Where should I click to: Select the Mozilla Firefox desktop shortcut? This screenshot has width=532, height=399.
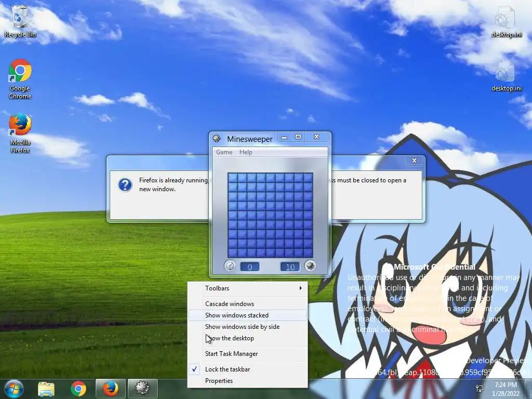tap(20, 133)
